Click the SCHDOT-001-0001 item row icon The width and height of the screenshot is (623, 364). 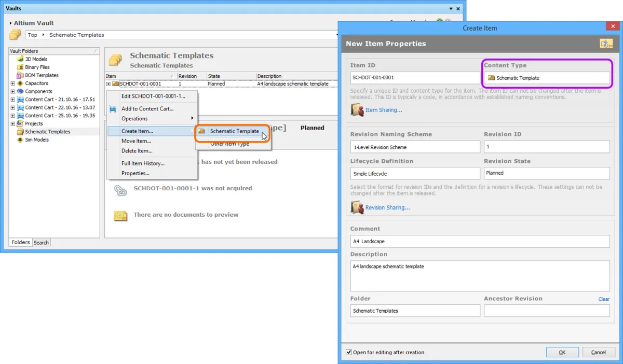(116, 83)
